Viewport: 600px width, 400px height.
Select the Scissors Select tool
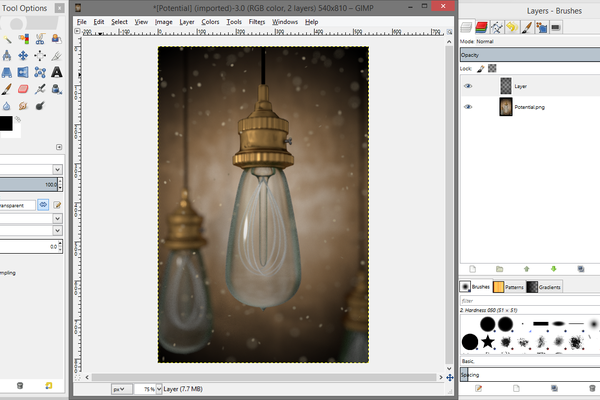pos(40,39)
